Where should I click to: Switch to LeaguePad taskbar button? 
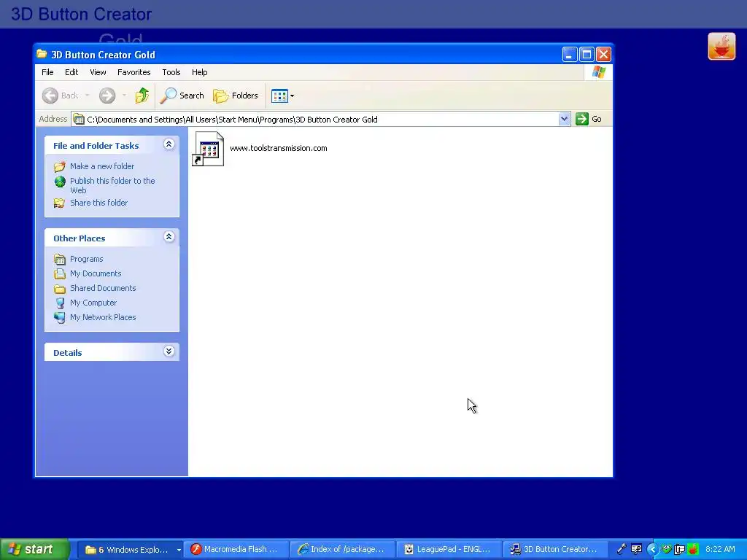pyautogui.click(x=449, y=550)
